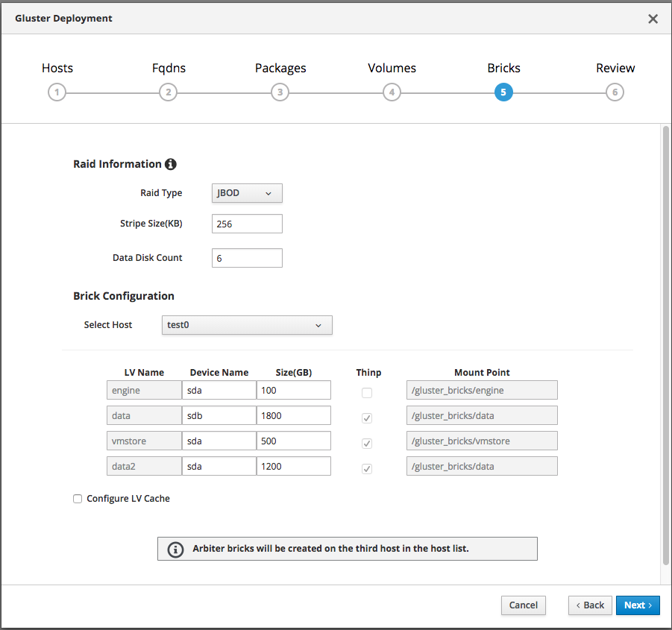Viewport: 672px width, 630px height.
Task: Go to Fqdns step 2 circle
Action: (x=169, y=92)
